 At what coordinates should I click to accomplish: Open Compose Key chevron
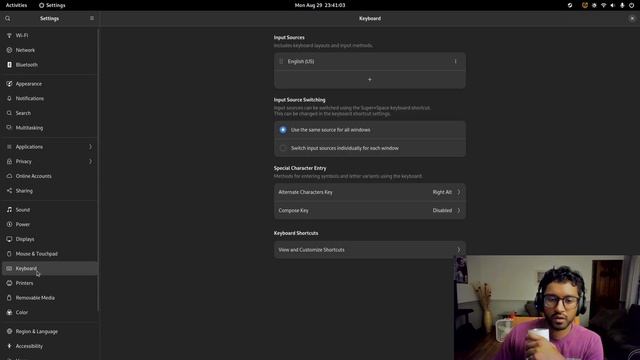coord(459,210)
